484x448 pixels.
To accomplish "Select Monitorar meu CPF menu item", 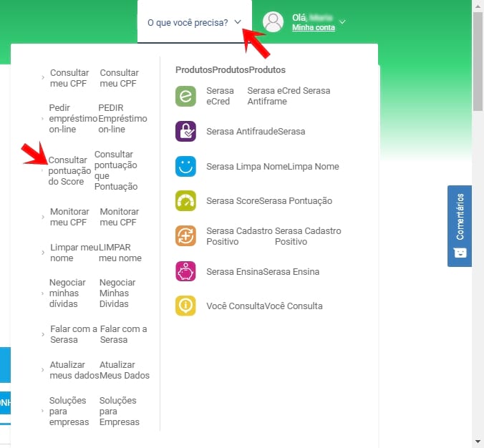I will [x=69, y=217].
